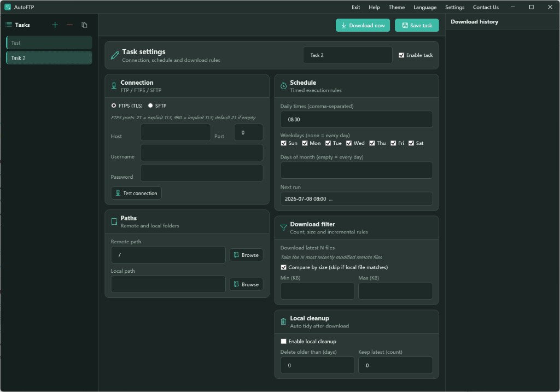Select the Test task in list

click(49, 43)
